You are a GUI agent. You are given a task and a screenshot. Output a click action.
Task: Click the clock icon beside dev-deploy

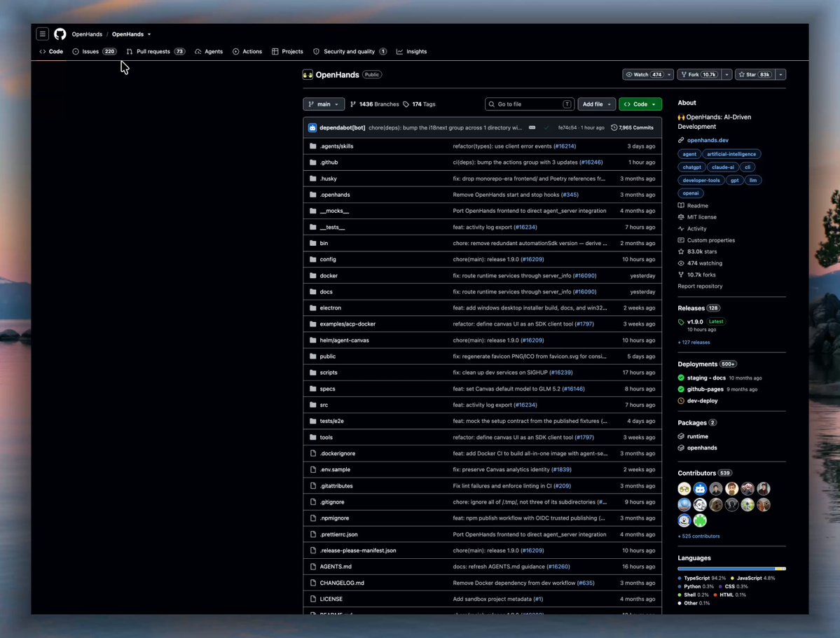click(x=681, y=401)
